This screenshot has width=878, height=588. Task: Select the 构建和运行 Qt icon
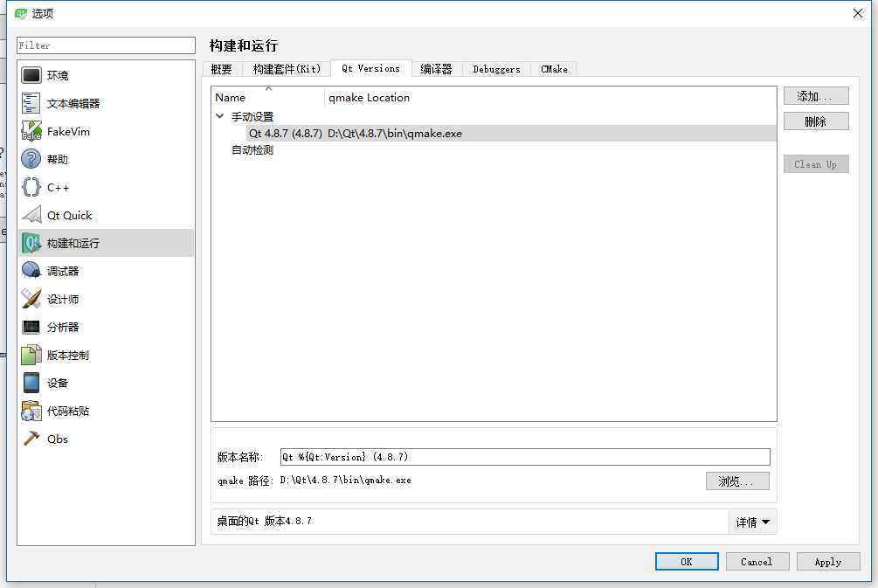pyautogui.click(x=31, y=243)
